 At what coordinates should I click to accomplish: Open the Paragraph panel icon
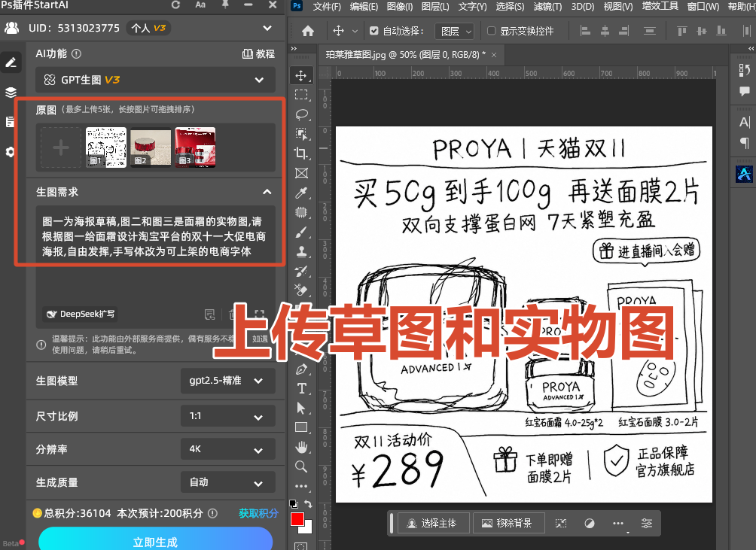pyautogui.click(x=745, y=143)
